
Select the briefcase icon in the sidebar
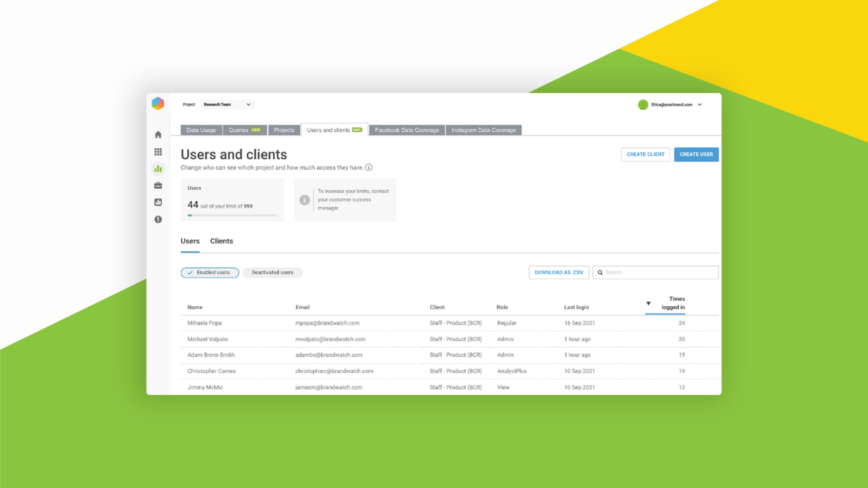[x=158, y=185]
